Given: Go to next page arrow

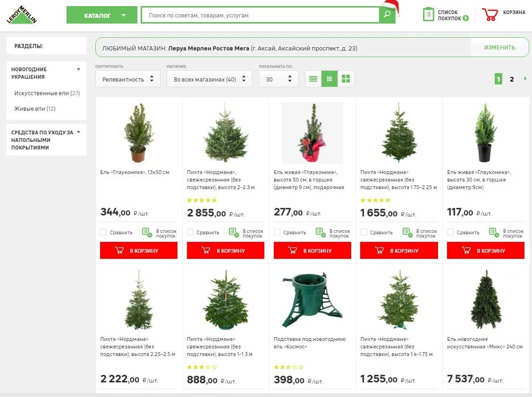Looking at the screenshot, I should (525, 79).
